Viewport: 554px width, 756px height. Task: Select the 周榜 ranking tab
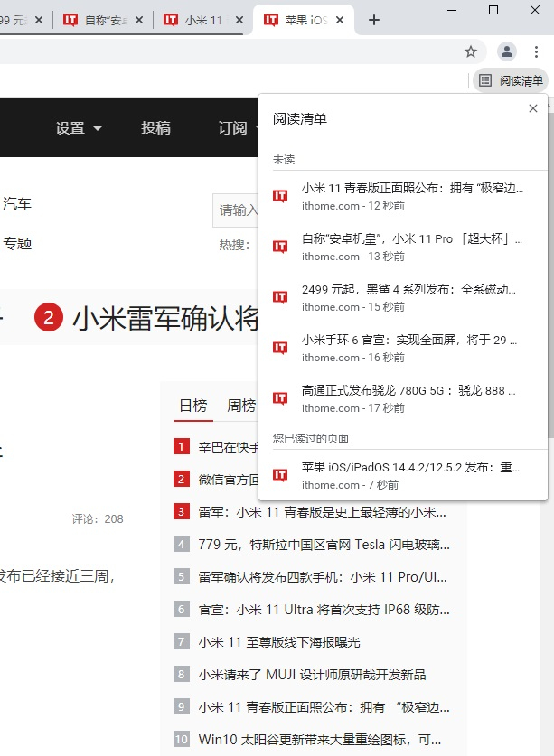click(x=241, y=406)
